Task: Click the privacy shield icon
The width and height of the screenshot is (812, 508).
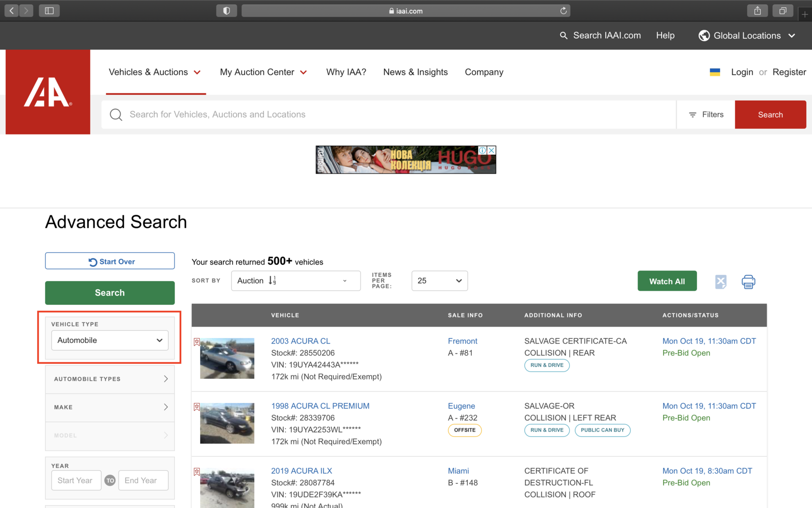Action: 226,11
